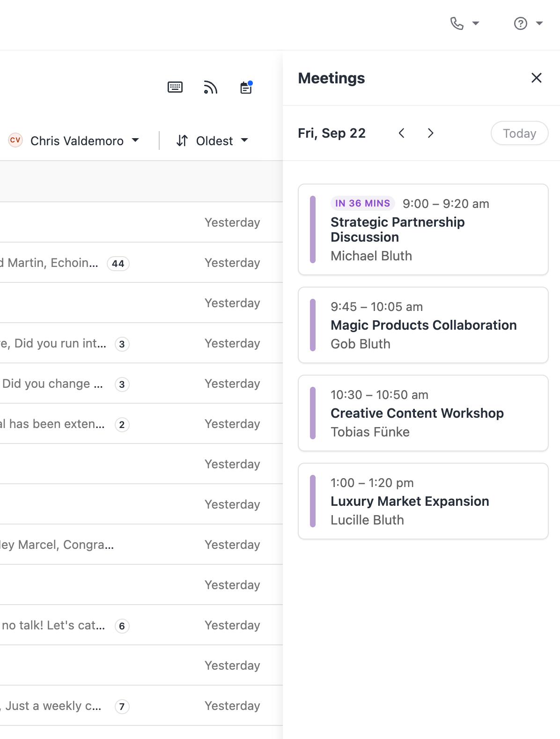Go to previous day in Meetings

[402, 133]
